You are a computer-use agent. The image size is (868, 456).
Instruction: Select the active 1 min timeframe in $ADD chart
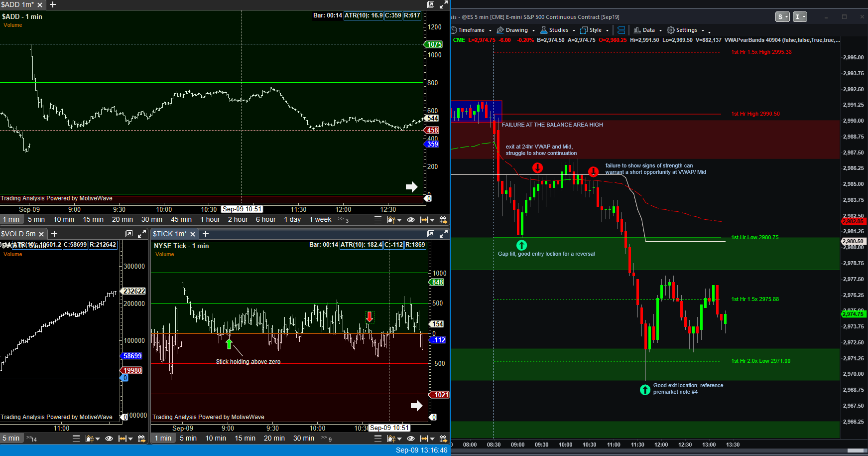(11, 220)
